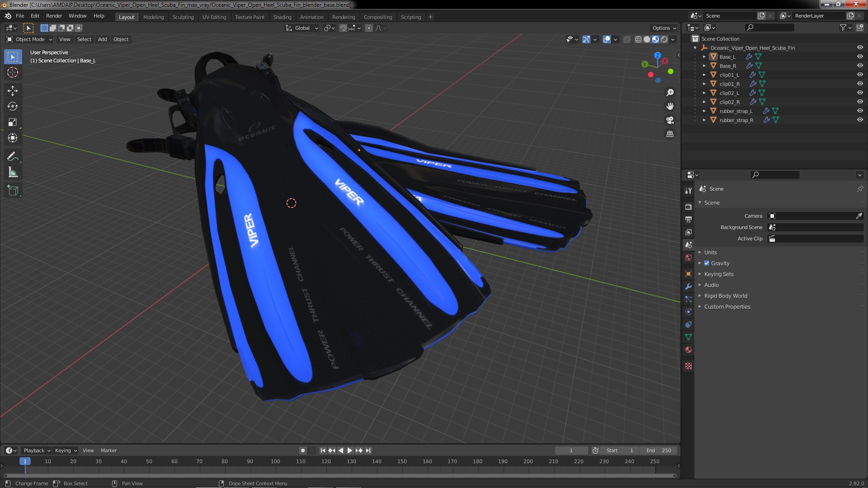868x488 pixels.
Task: Open the File menu
Action: (x=20, y=16)
